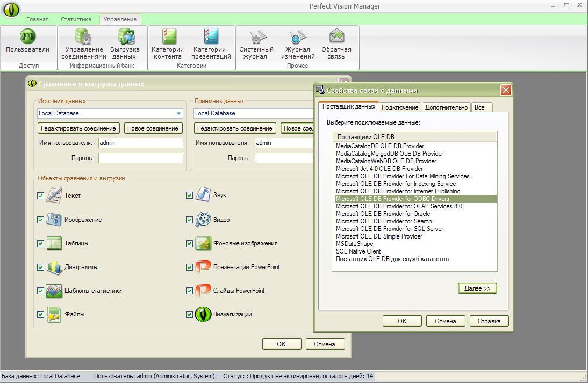Click the Звук music note icon
Image resolution: width=588 pixels, height=383 pixels.
(x=203, y=195)
